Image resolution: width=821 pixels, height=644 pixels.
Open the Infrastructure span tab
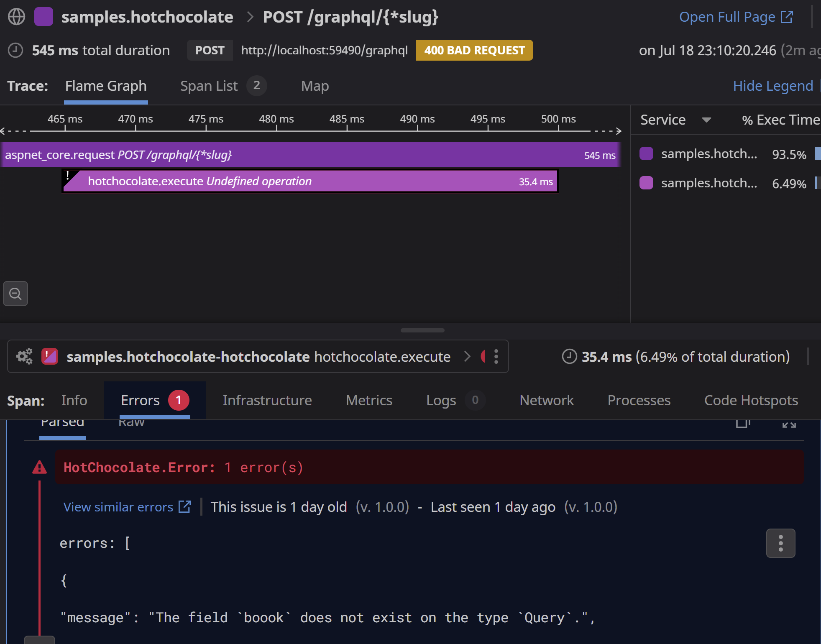pyautogui.click(x=267, y=401)
